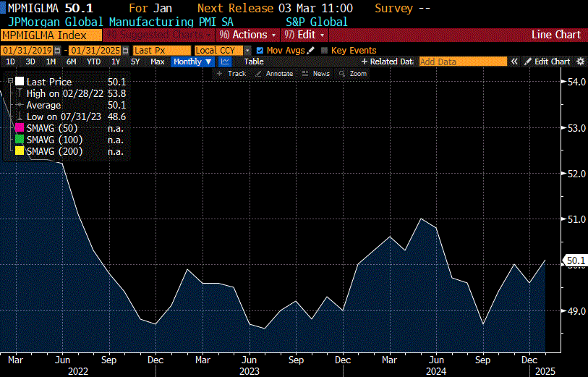The width and height of the screenshot is (588, 377).
Task: Select the 6M range tab
Action: [x=72, y=62]
